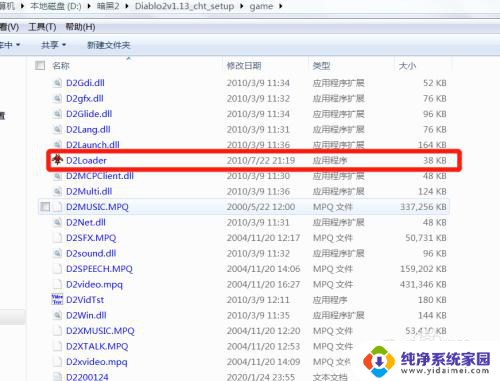Image resolution: width=500 pixels, height=381 pixels.
Task: Open the 帮助(H) menu
Action: (x=80, y=27)
